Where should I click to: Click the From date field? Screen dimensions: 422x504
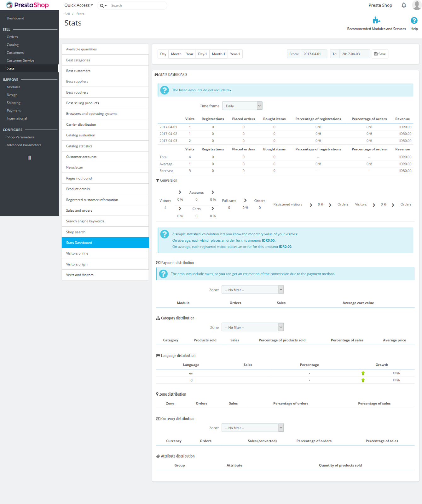click(314, 54)
